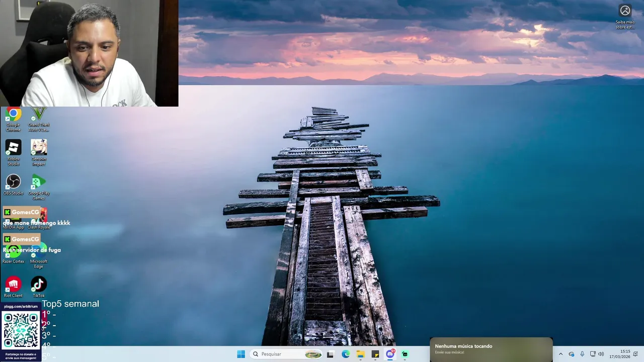Select the Roblox Studio desktop icon
This screenshot has height=362, width=644.
13,153
